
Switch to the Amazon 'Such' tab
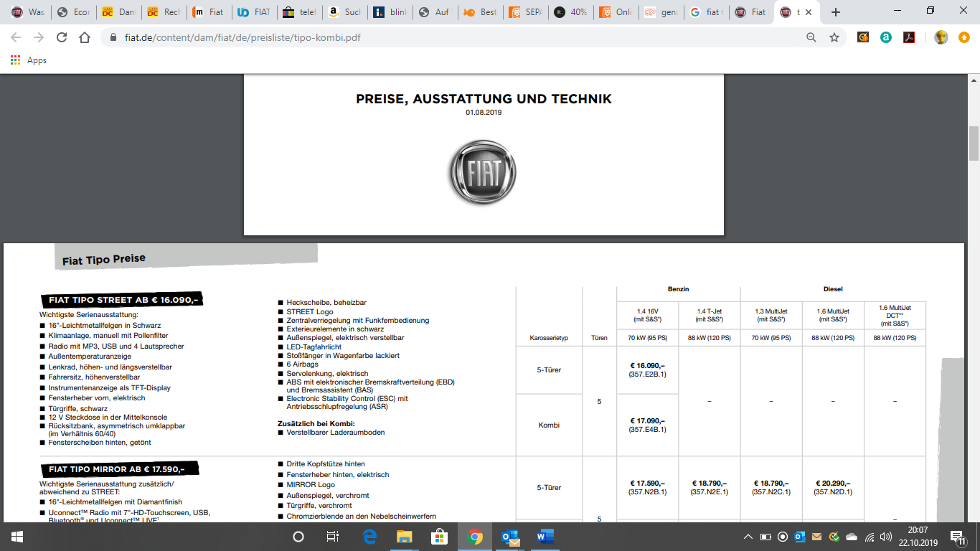pyautogui.click(x=344, y=12)
